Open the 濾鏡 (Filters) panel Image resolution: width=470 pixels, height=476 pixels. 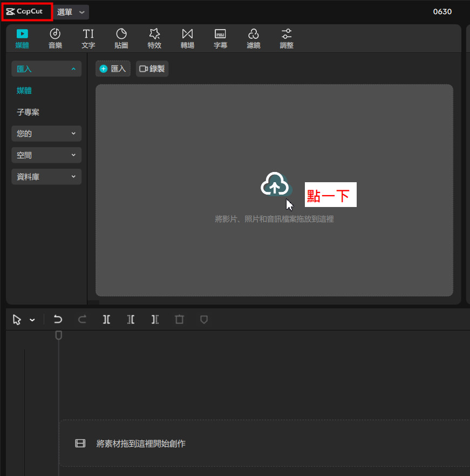click(254, 39)
